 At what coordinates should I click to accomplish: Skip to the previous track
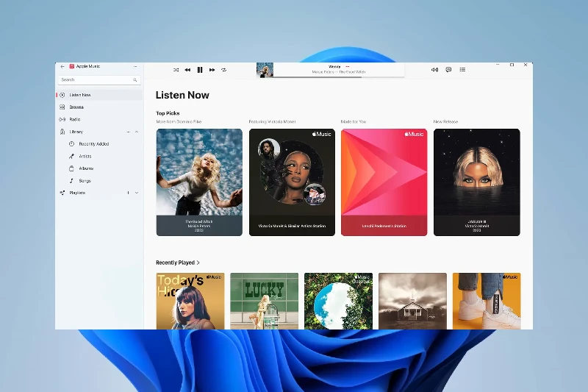tap(187, 70)
